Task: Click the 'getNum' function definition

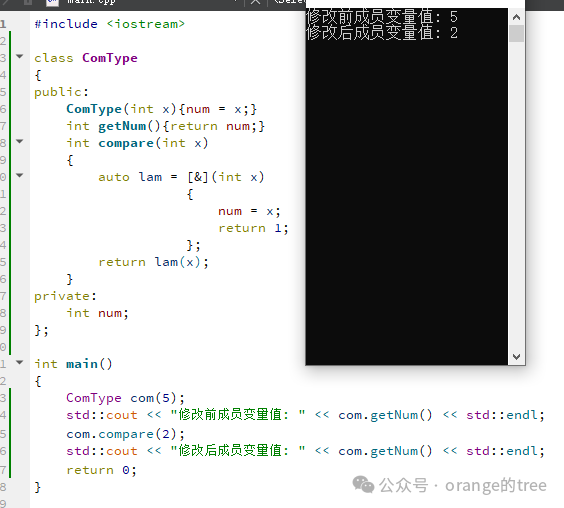Action: coord(165,126)
